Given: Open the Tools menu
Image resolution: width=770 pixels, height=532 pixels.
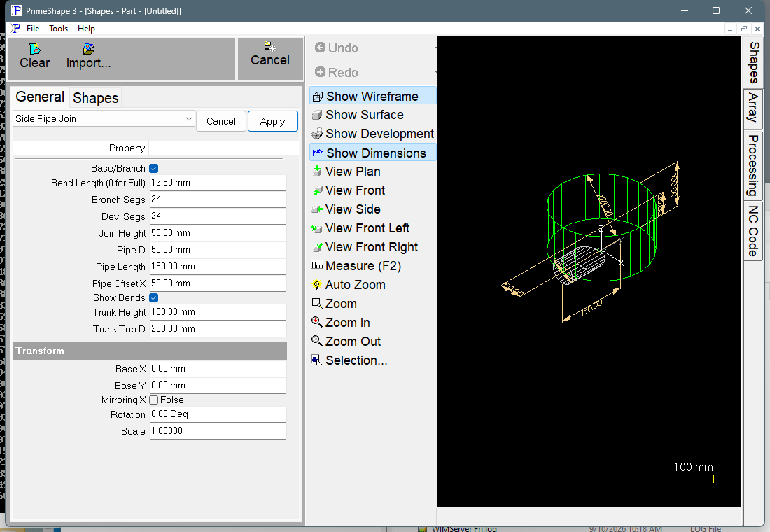Looking at the screenshot, I should click(58, 29).
